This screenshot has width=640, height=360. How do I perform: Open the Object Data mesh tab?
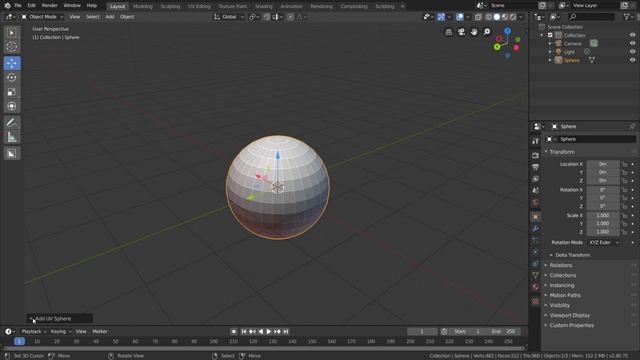pos(536,275)
